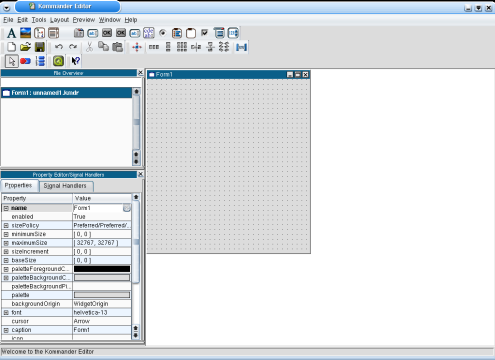Select Form1 : unnamed1.kmdr in File Overview
This screenshot has height=360, width=495.
coord(67,93)
